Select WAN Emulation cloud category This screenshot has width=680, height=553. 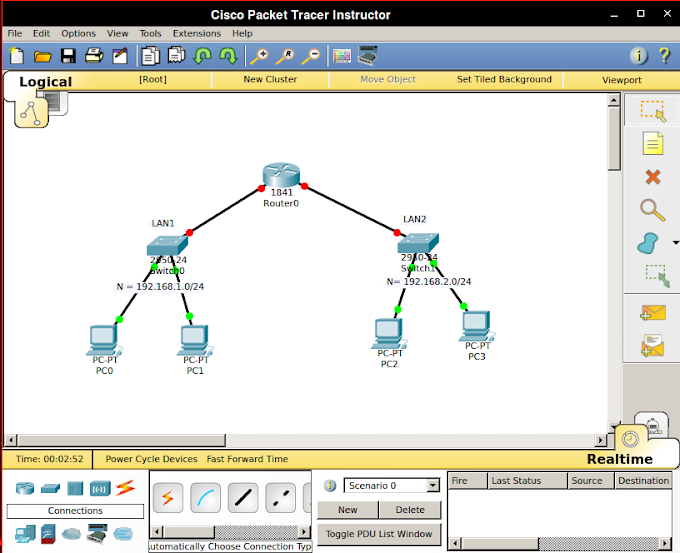[71, 533]
